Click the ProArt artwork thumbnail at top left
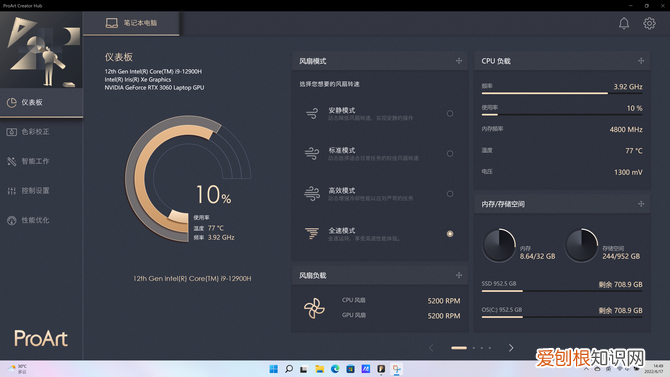The width and height of the screenshot is (670, 377). click(41, 50)
